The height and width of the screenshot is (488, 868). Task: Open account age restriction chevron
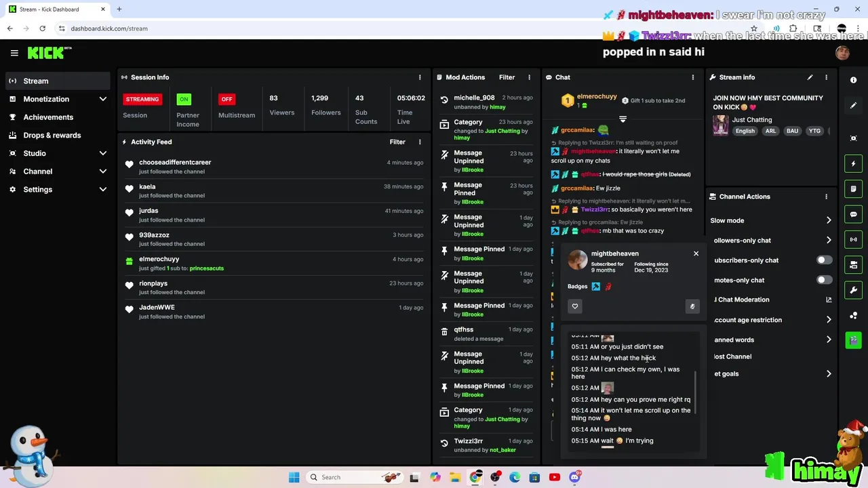pyautogui.click(x=829, y=320)
